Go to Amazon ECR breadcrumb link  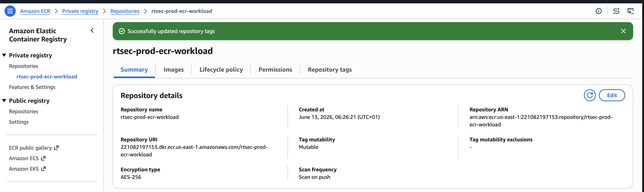[x=35, y=11]
